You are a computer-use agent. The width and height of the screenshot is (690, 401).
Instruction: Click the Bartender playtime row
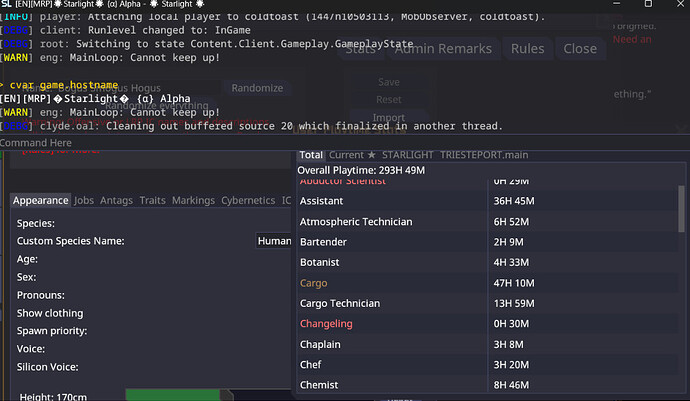(488, 242)
